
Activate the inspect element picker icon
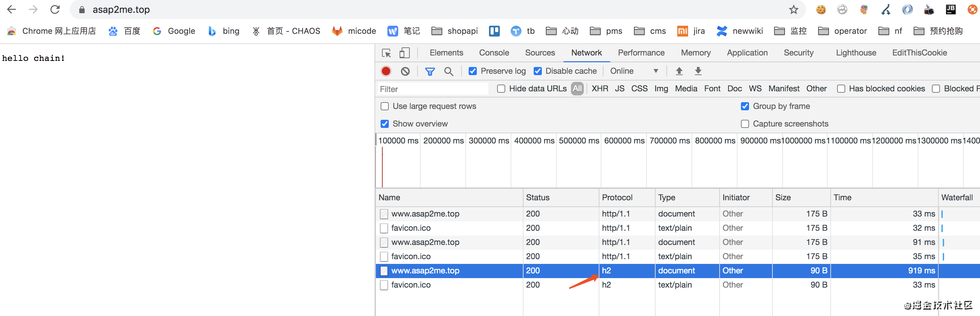point(386,53)
